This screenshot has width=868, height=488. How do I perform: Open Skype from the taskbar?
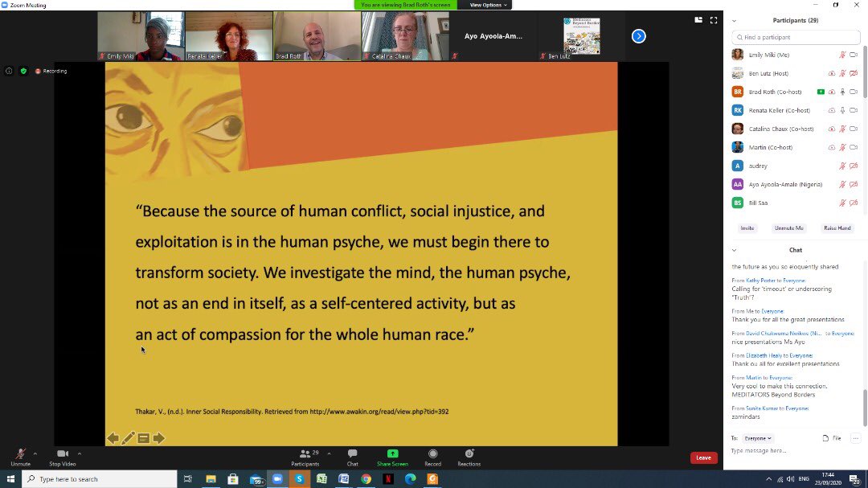pyautogui.click(x=300, y=479)
